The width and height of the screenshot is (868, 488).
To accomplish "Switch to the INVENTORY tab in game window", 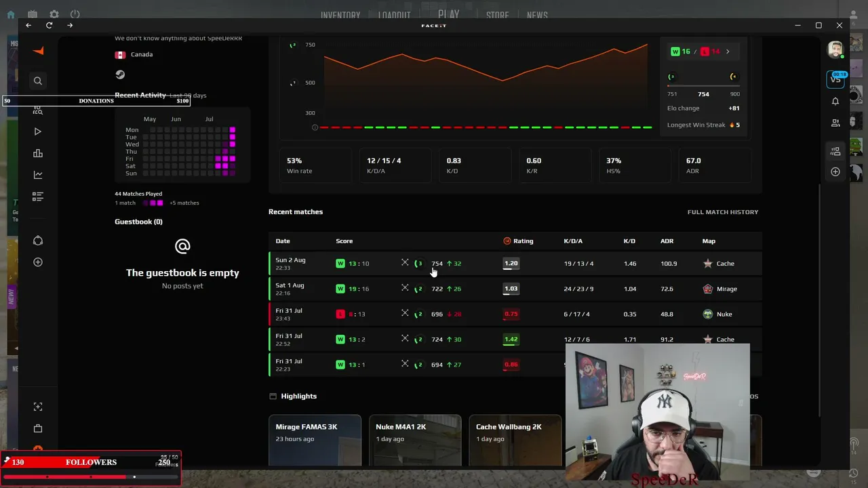I will 340,15.
